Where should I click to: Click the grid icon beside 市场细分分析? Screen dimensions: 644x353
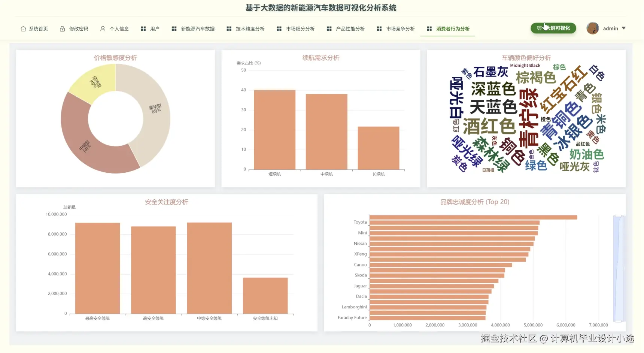pyautogui.click(x=279, y=28)
